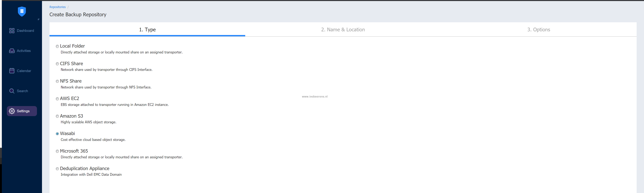Image resolution: width=644 pixels, height=193 pixels.
Task: Click the Microsoft 365 option label
Action: tap(74, 151)
